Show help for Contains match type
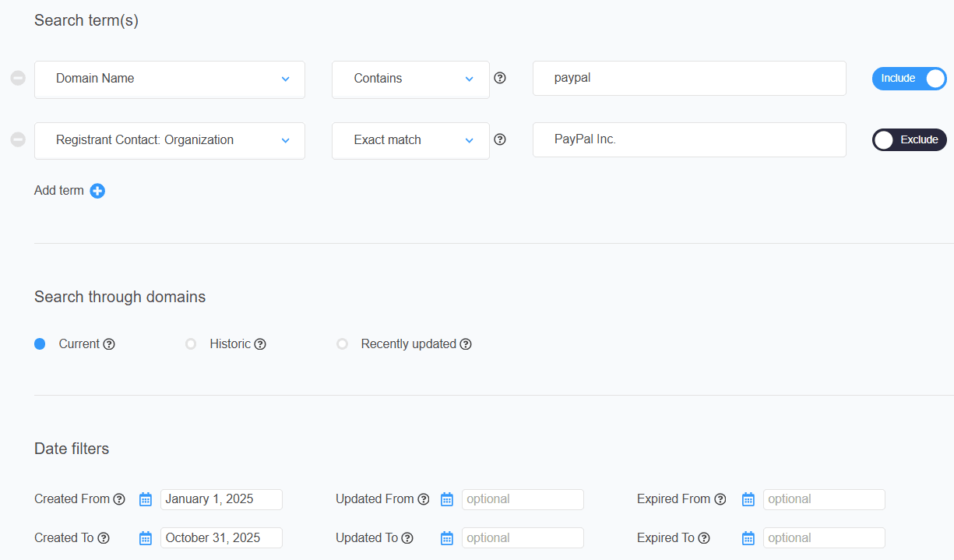The height and width of the screenshot is (560, 954). coord(500,78)
